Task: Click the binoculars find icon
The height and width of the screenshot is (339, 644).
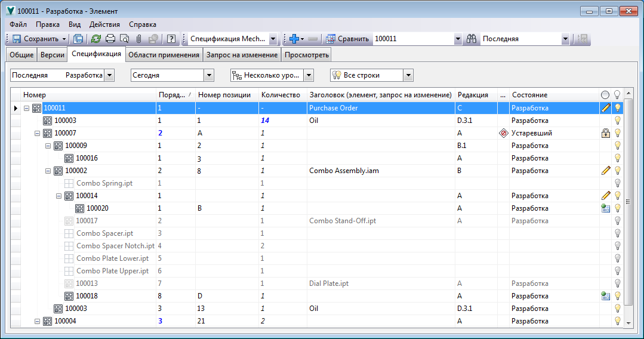Action: click(472, 39)
